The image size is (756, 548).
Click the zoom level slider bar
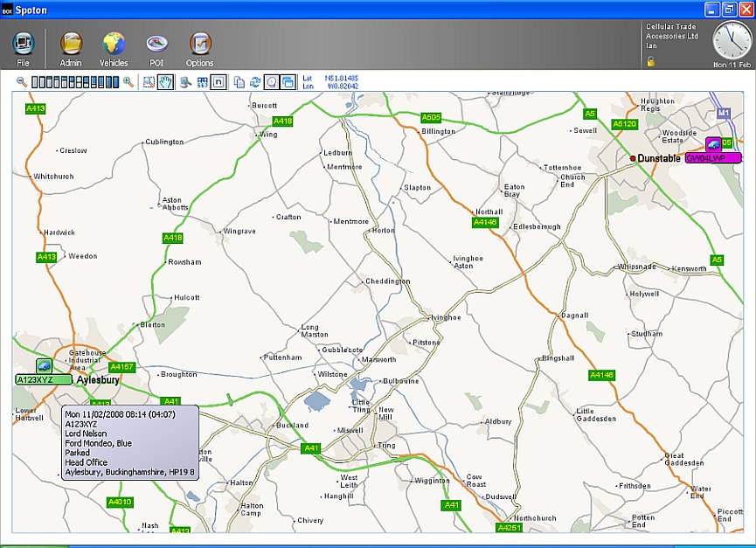pos(74,82)
